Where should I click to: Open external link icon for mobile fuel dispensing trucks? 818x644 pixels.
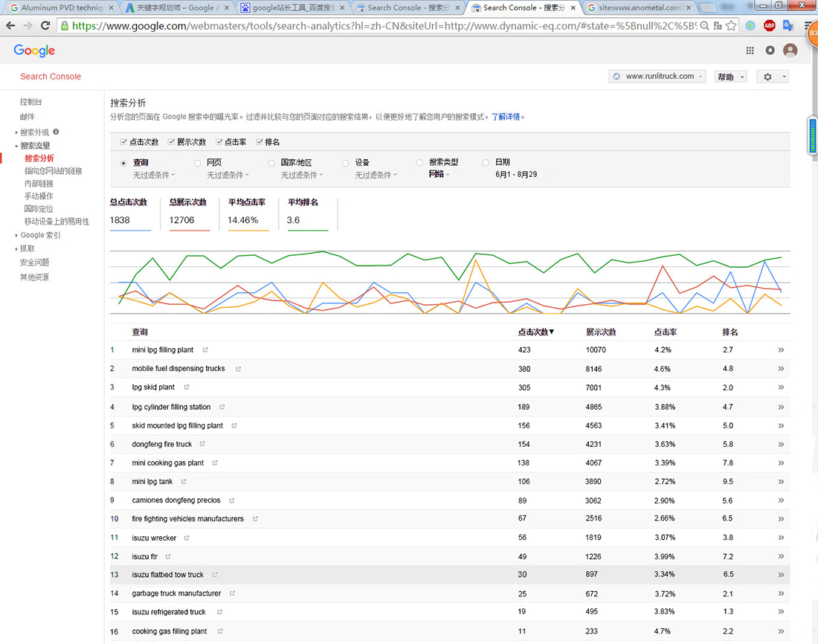point(239,368)
